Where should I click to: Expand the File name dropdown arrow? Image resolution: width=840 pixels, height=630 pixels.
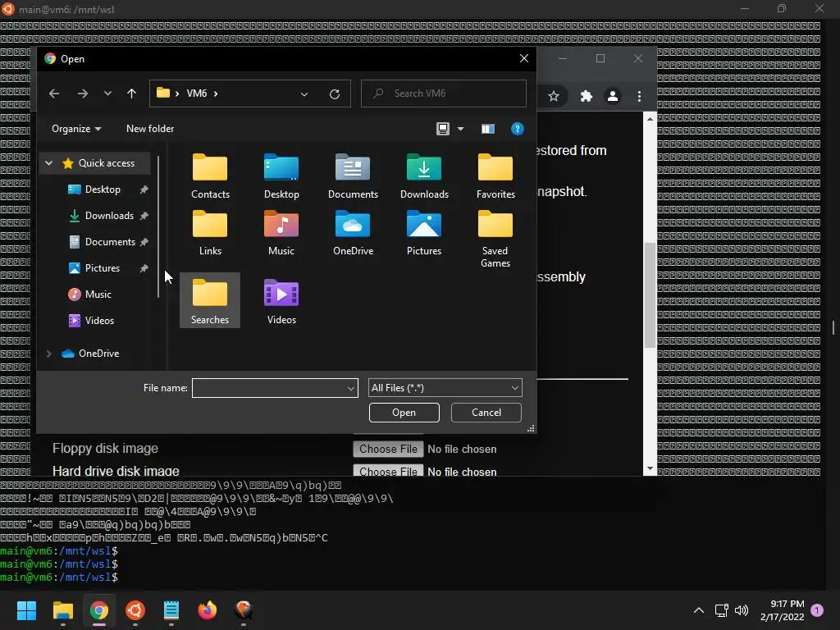point(351,388)
